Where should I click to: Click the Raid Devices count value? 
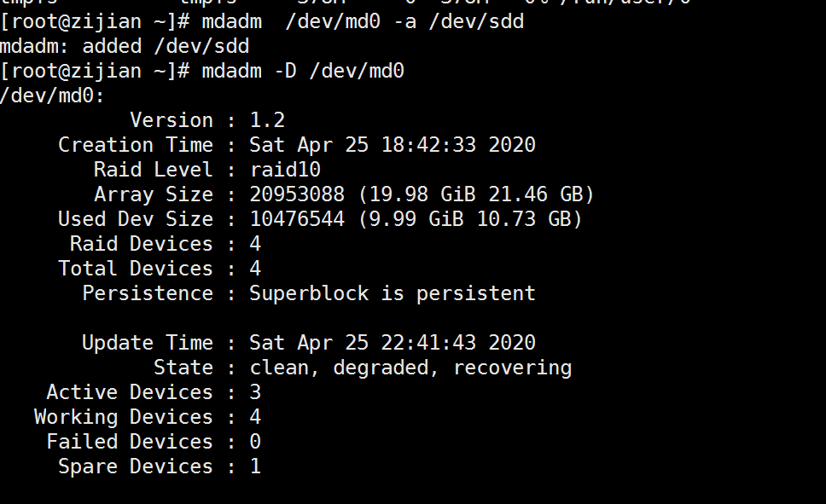[255, 244]
